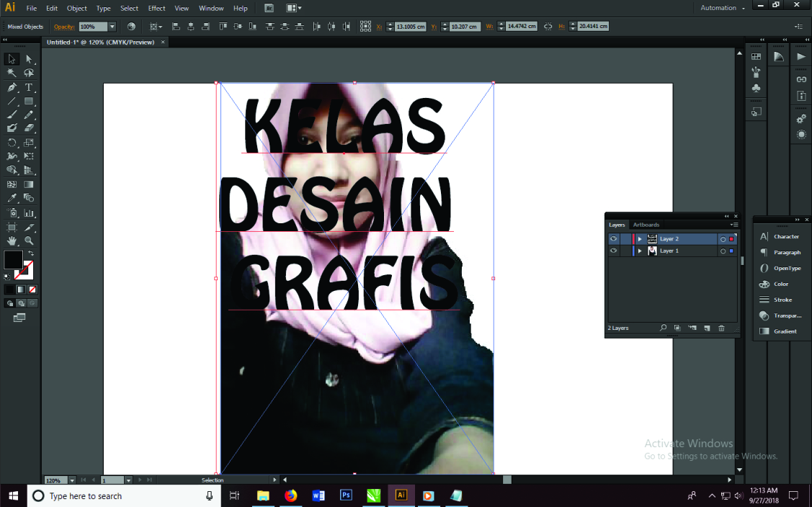The width and height of the screenshot is (812, 507).
Task: Open Adobe Bridge from the menu bar
Action: 269,9
